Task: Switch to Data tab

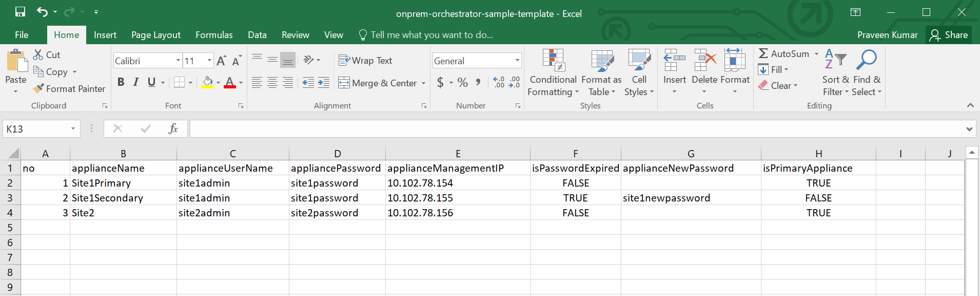Action: (257, 35)
